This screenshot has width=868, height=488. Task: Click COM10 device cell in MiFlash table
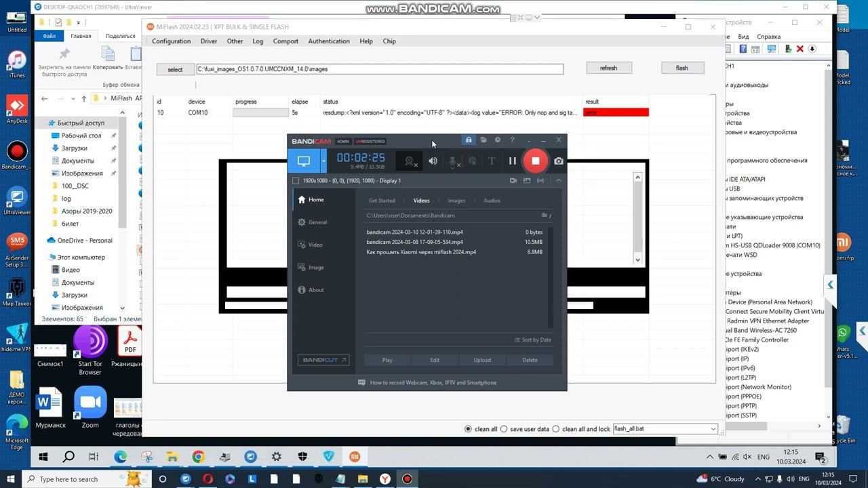tap(198, 113)
